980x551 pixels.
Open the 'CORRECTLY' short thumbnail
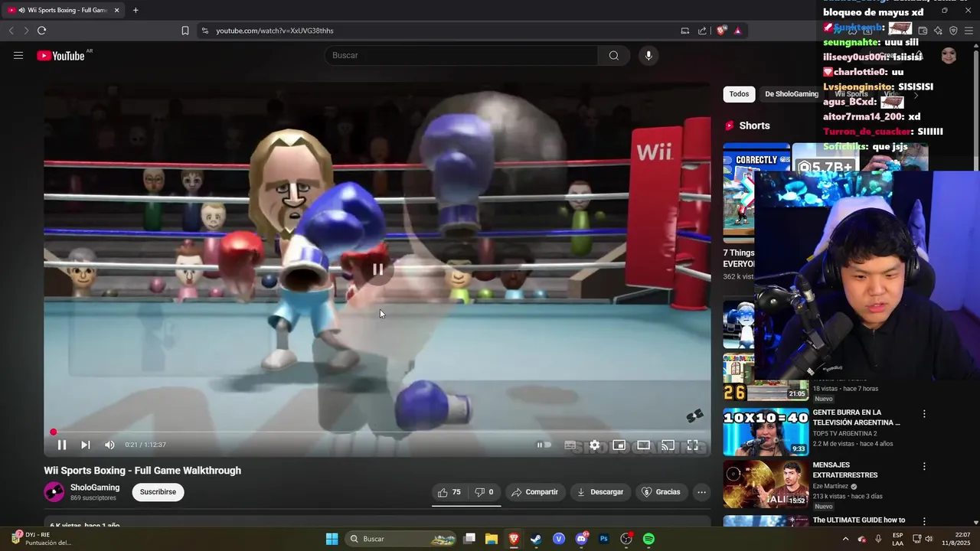(756, 193)
